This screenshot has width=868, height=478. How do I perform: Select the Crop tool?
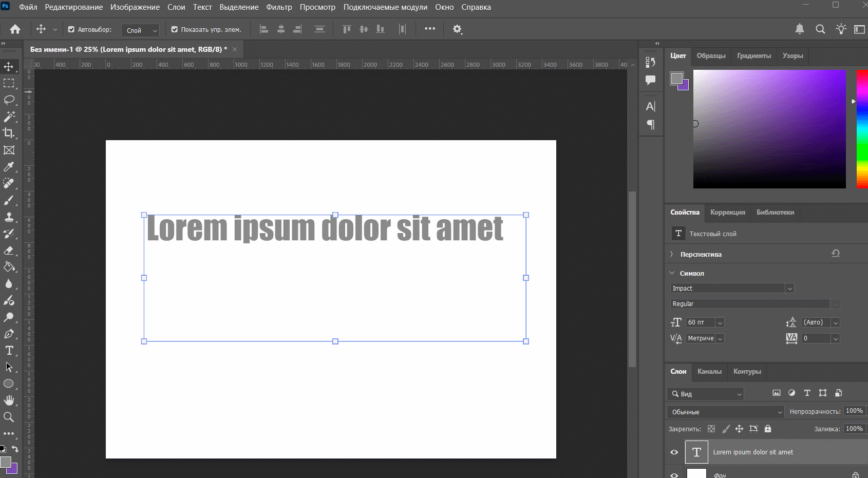(x=9, y=133)
